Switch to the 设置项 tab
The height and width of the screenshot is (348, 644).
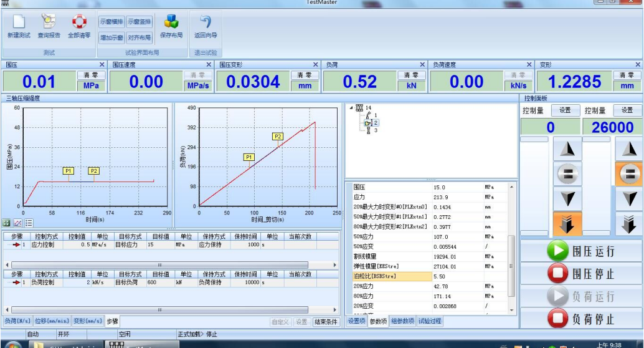click(357, 321)
